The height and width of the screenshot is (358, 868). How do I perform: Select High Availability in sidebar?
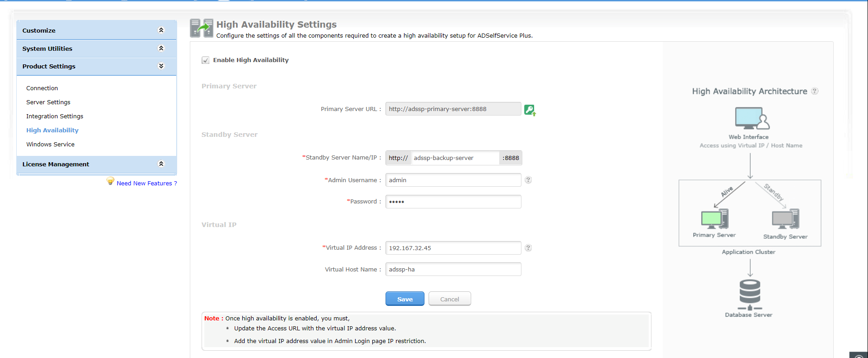pos(52,130)
